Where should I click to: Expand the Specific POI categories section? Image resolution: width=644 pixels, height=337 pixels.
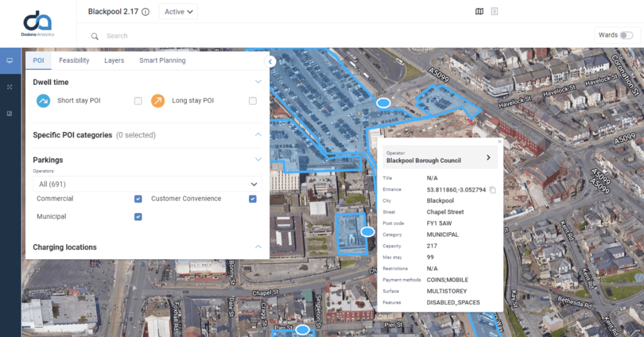click(x=258, y=135)
